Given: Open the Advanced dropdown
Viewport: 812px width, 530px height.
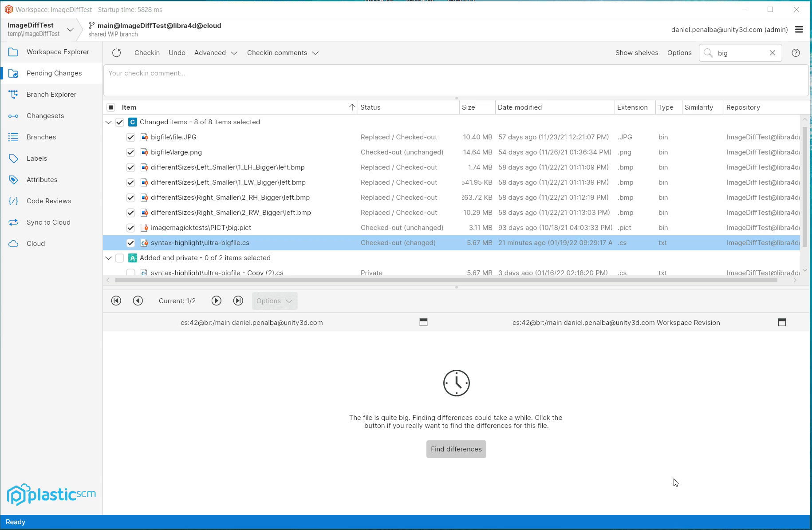Looking at the screenshot, I should pos(216,52).
